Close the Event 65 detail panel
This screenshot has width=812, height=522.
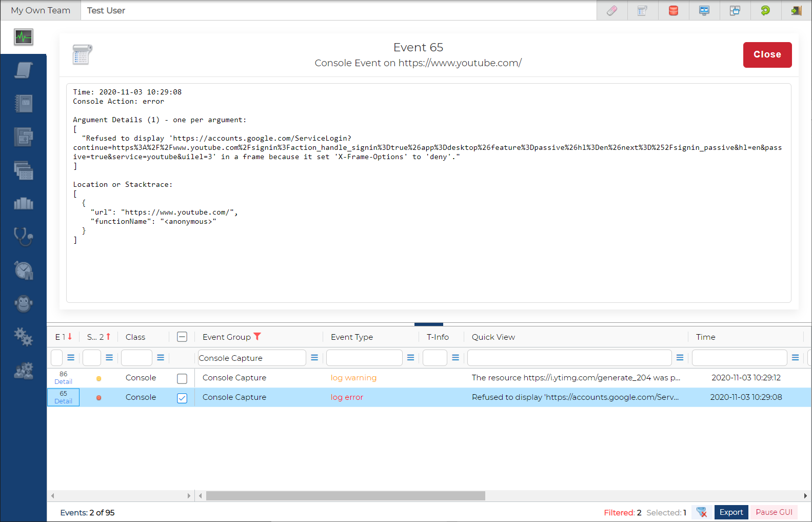[767, 55]
